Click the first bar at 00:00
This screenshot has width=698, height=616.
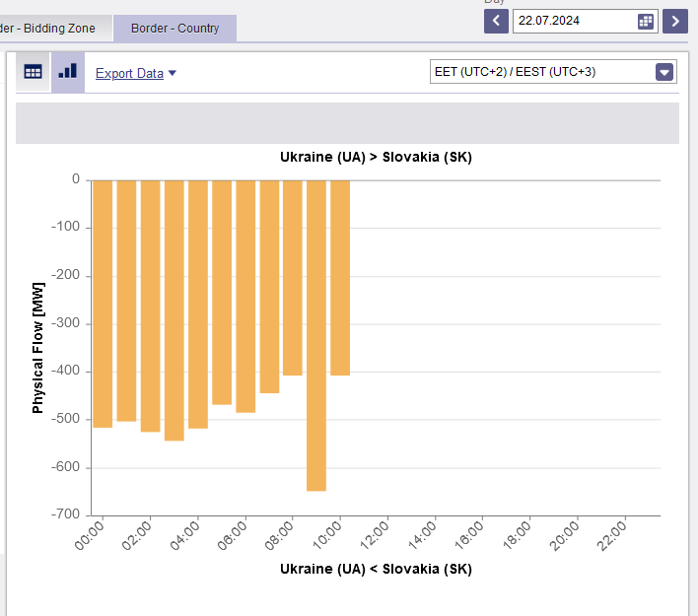tap(103, 304)
